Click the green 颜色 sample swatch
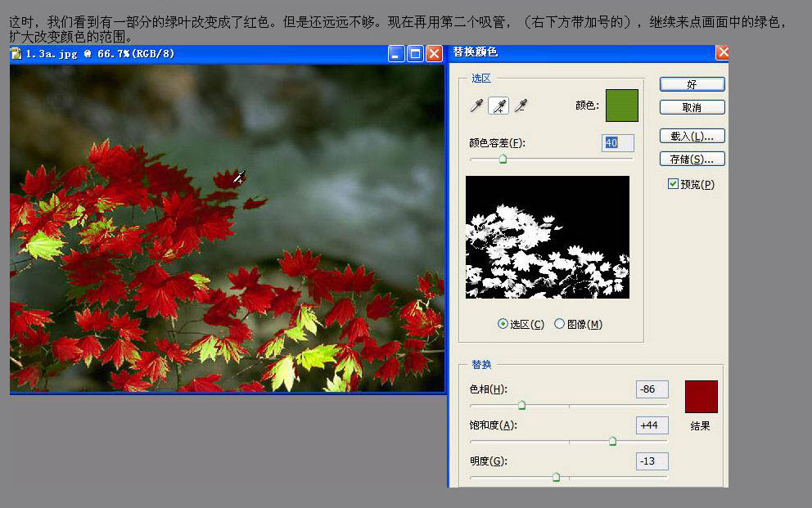Viewport: 812px width, 508px height. tap(622, 106)
